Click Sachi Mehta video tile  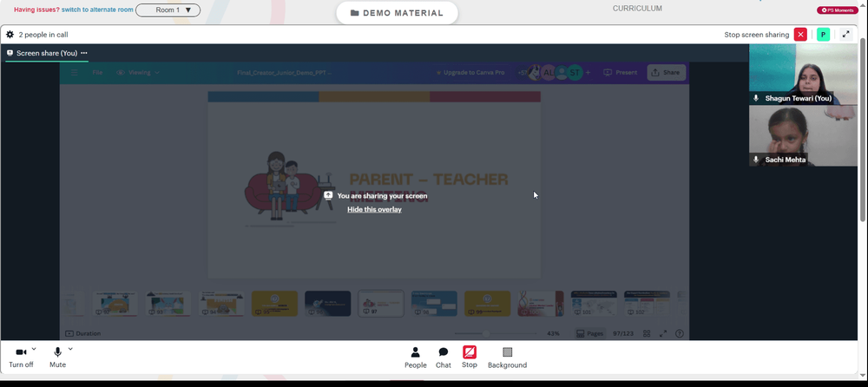803,135
